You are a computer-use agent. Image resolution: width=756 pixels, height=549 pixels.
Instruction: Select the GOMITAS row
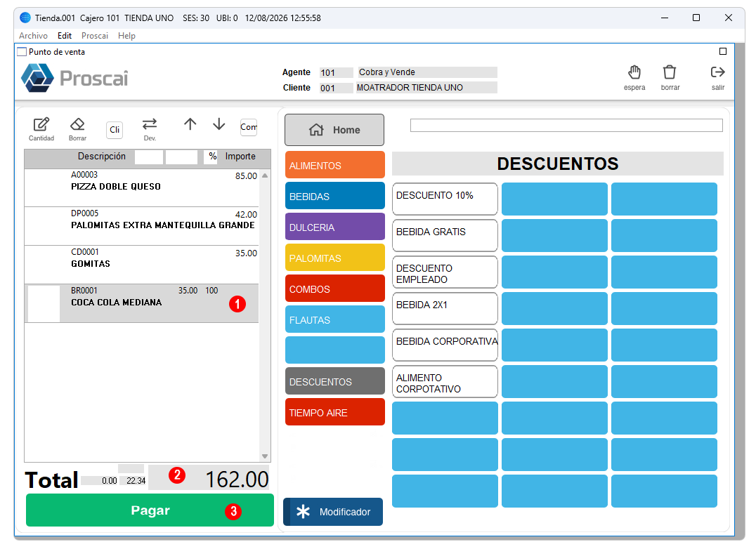point(142,265)
